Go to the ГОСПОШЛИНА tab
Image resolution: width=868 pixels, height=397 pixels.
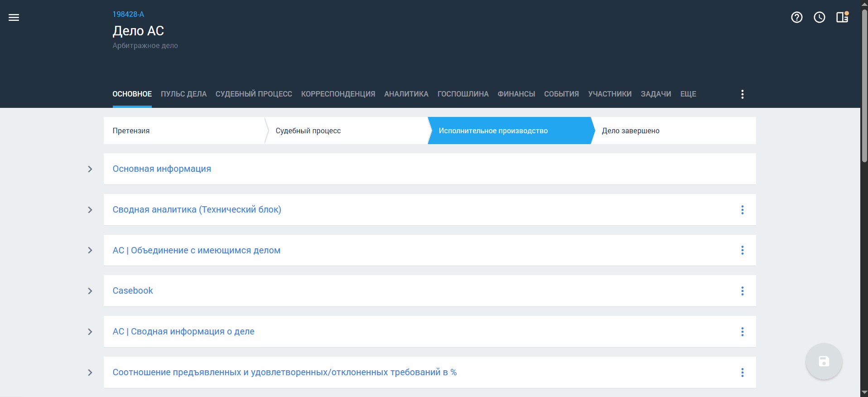tap(463, 94)
